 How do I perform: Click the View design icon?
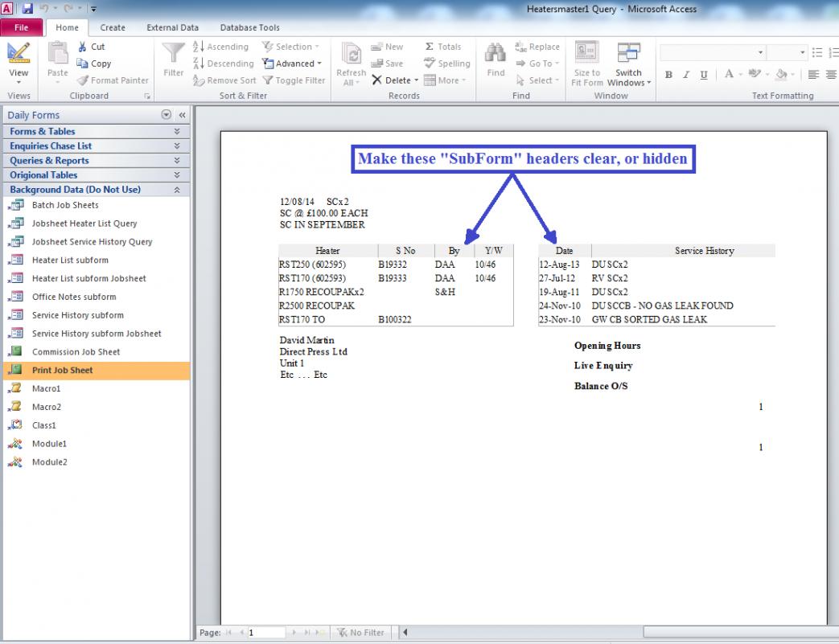tap(18, 54)
